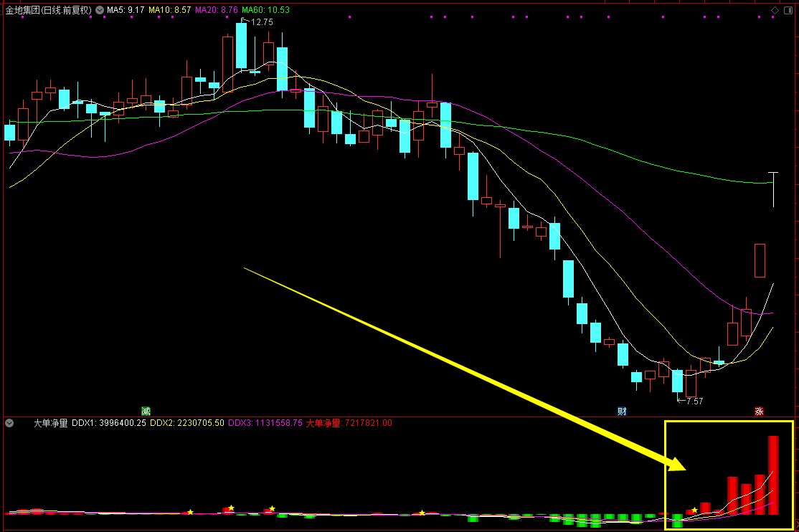Click the MA5: 9.17 label

[126, 10]
